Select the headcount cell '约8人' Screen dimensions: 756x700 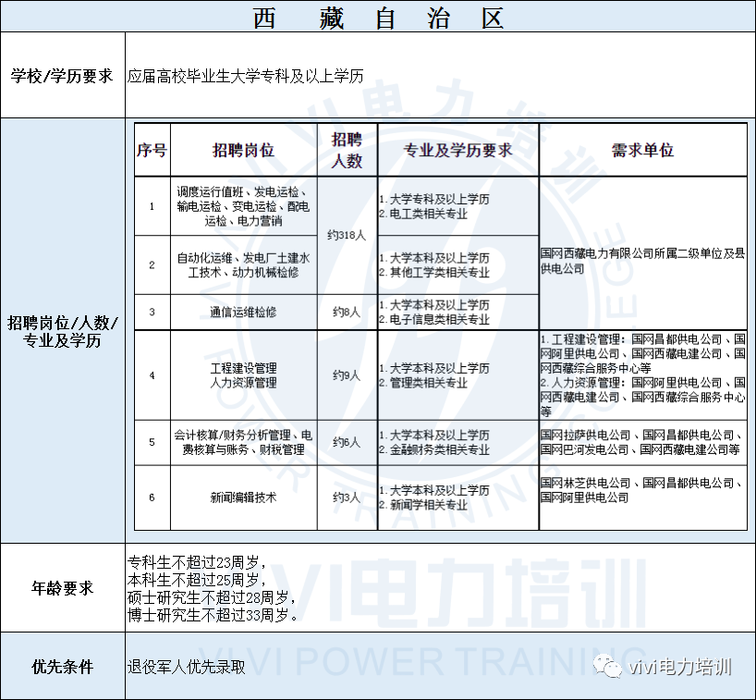(x=348, y=313)
